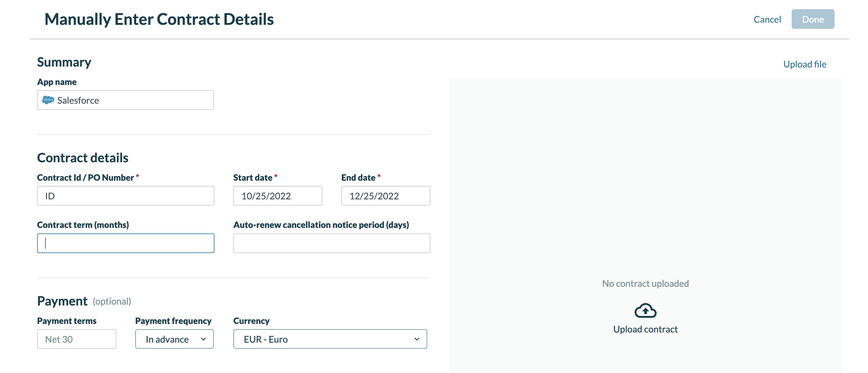
Task: Click the Salesforce logo in App name field
Action: (48, 100)
